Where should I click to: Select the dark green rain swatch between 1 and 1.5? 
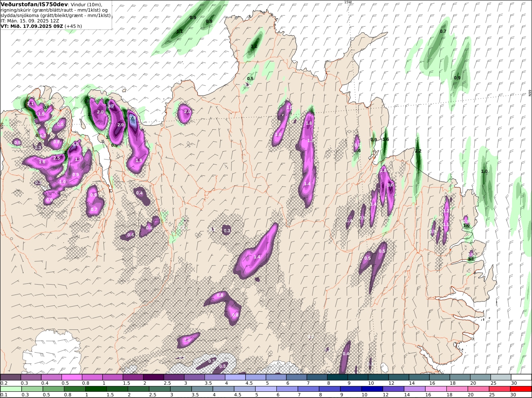tap(96, 389)
